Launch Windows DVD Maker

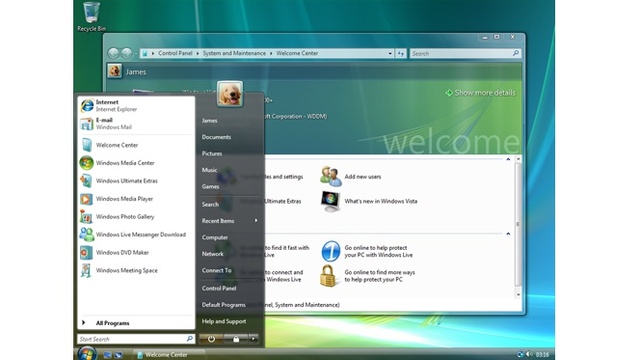(x=136, y=253)
